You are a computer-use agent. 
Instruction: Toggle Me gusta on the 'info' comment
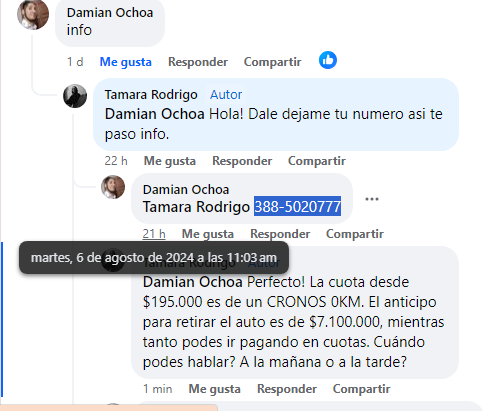coord(126,62)
